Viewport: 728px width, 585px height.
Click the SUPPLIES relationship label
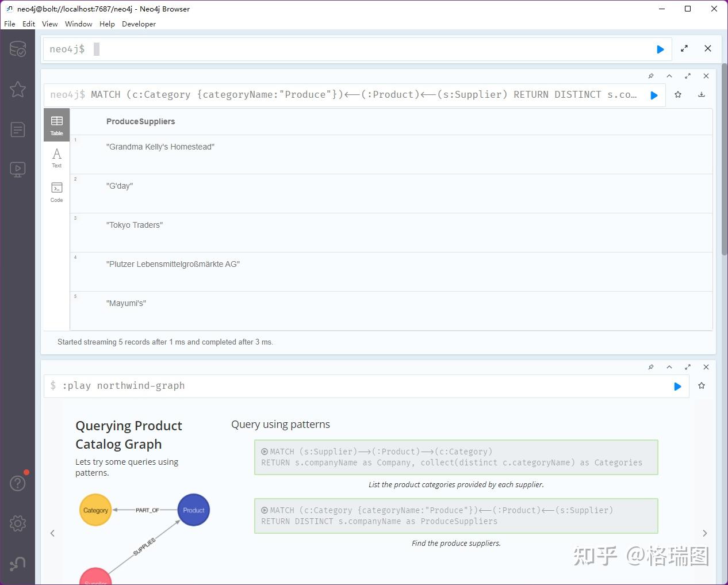[x=144, y=546]
